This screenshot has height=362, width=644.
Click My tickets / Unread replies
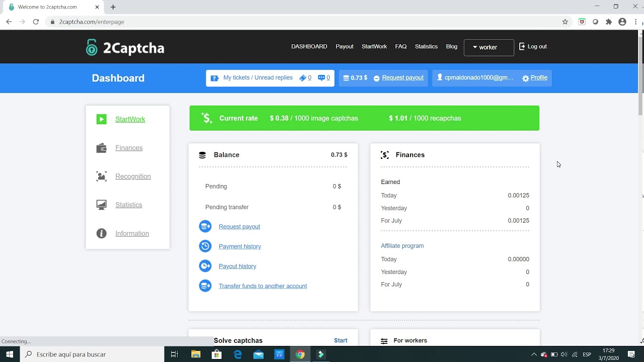coord(258,77)
